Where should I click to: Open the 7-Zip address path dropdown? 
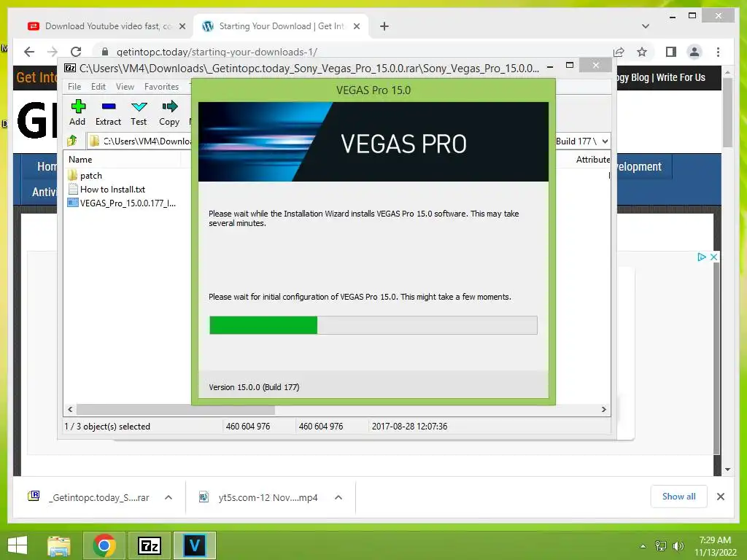point(605,141)
